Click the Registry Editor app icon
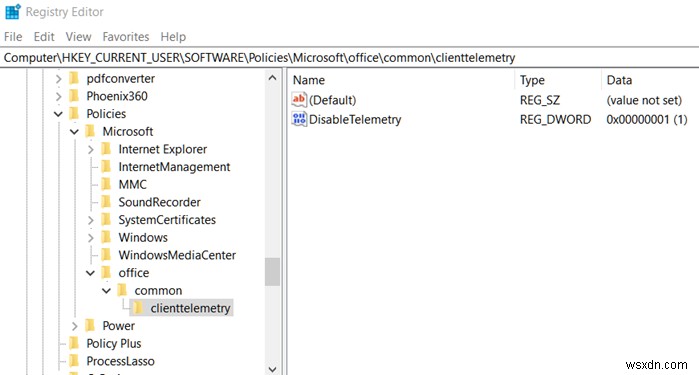Image resolution: width=699 pixels, height=375 pixels. pos(12,12)
